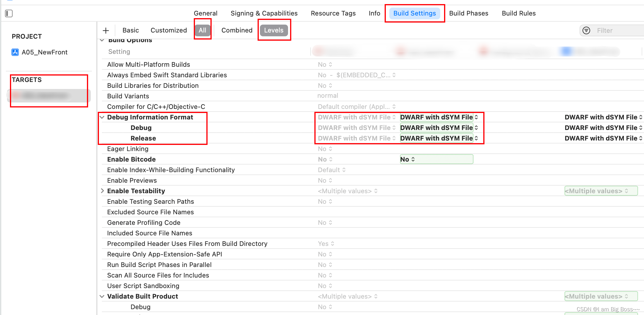Collapse the Build Options section
644x315 pixels.
click(102, 40)
